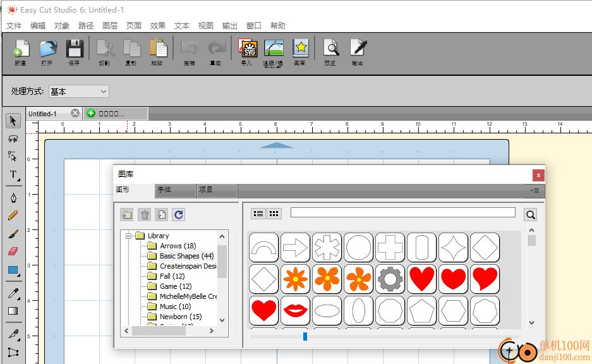Image resolution: width=592 pixels, height=364 pixels.
Task: Open the 文件 menu
Action: 14,26
